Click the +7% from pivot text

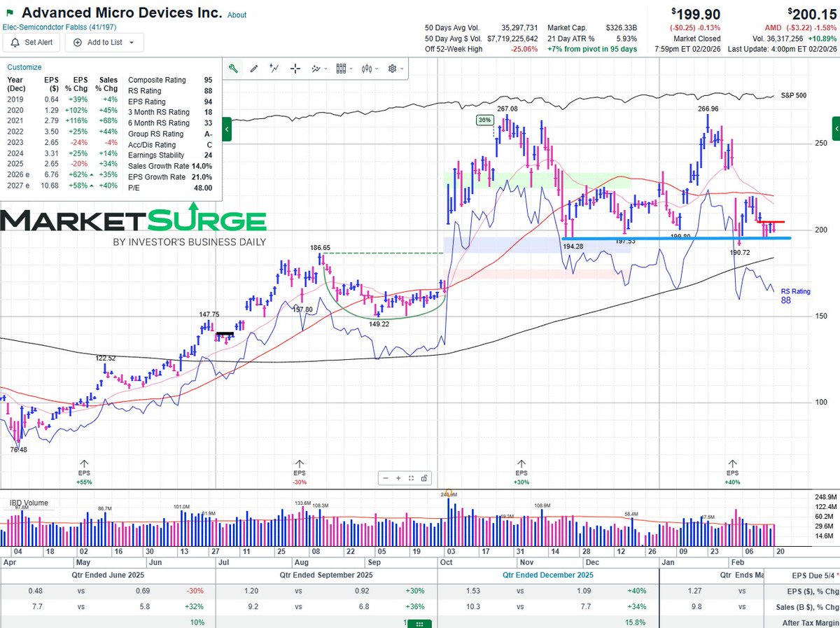pyautogui.click(x=592, y=49)
